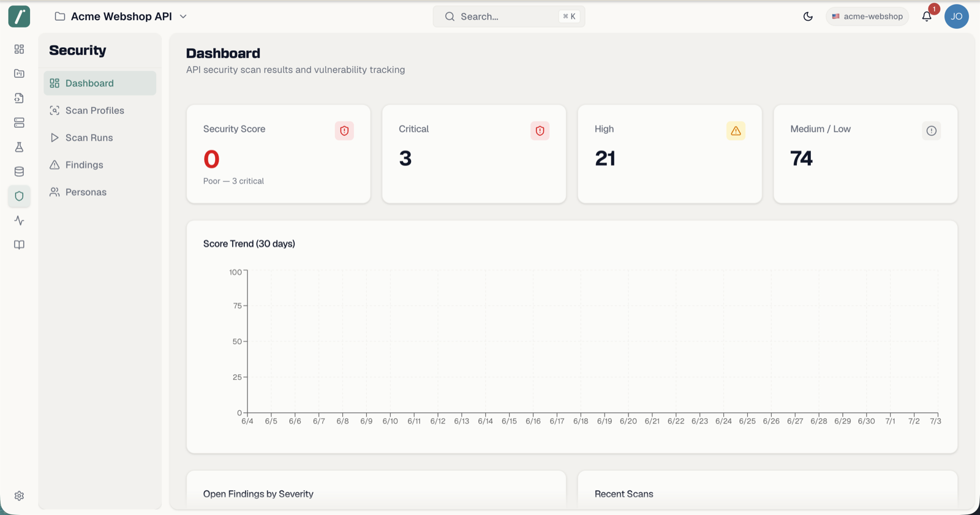Viewport: 980px width, 515px height.
Task: Select the shield security icon in left rail
Action: coord(19,196)
